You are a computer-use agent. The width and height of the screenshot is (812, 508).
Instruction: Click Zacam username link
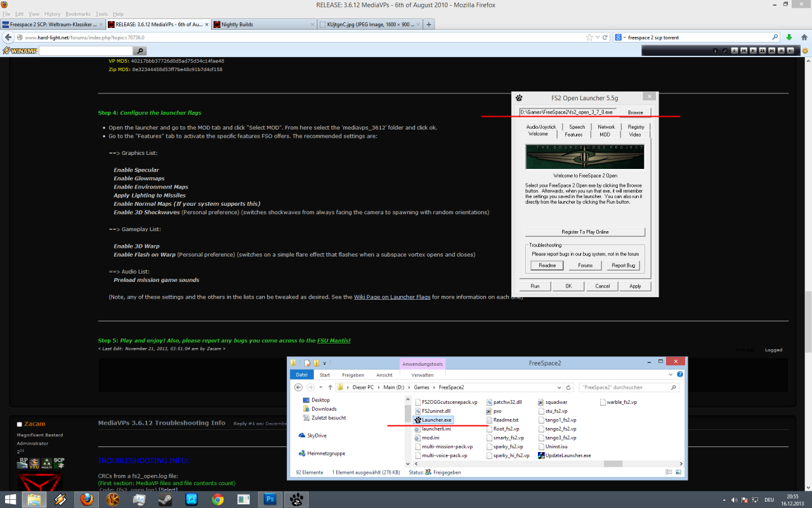point(35,424)
